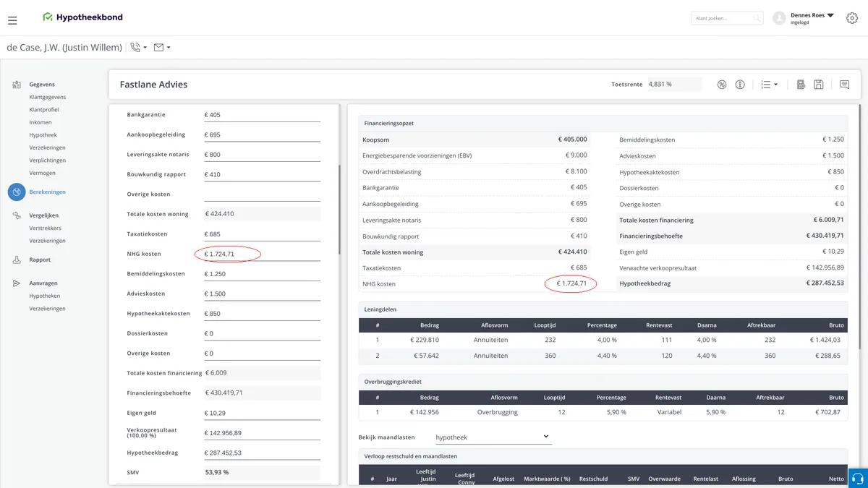Click the calculator icon in toolbar

pos(801,85)
